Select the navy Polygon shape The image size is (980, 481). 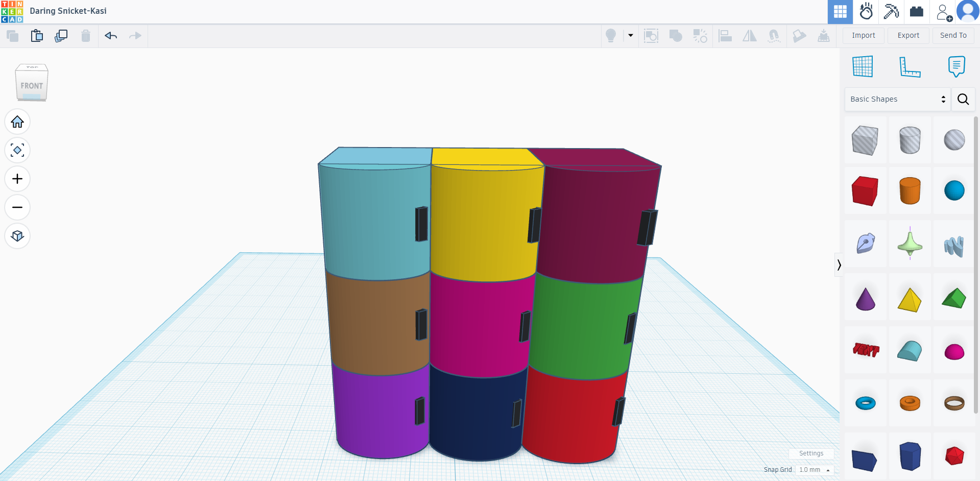tap(910, 456)
